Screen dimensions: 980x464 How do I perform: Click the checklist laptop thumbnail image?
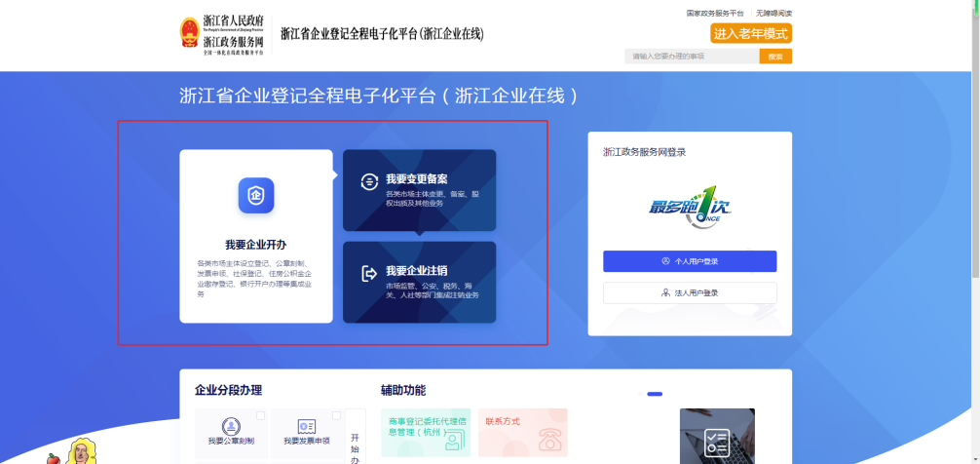click(717, 437)
